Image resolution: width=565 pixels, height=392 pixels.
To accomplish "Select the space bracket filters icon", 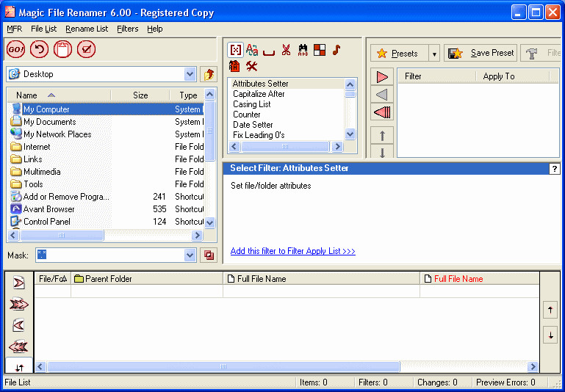I will (x=269, y=53).
